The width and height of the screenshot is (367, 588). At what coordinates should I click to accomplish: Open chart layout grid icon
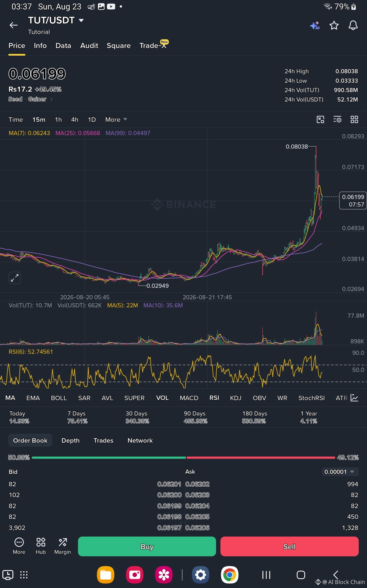tap(354, 119)
